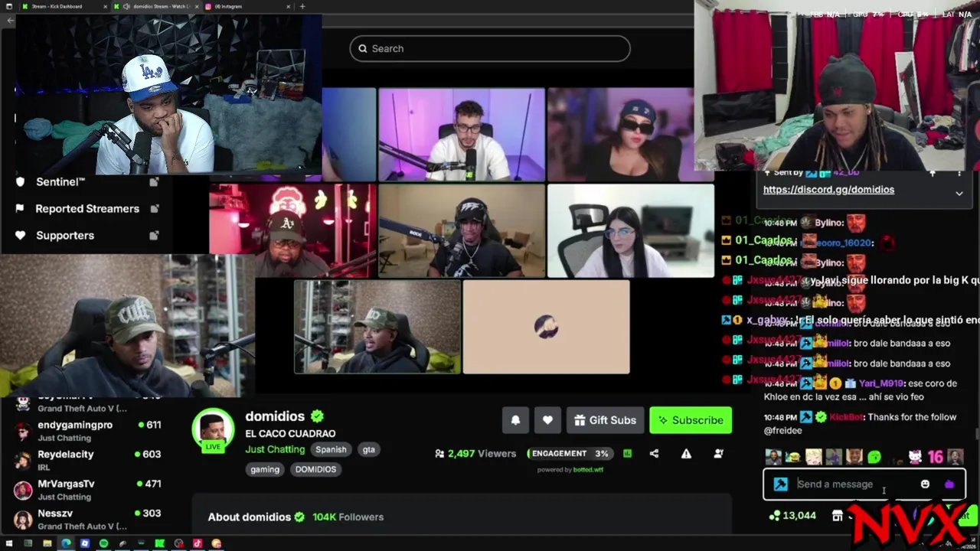Click the hammer badge icon in message box
Image resolution: width=980 pixels, height=551 pixels.
780,484
